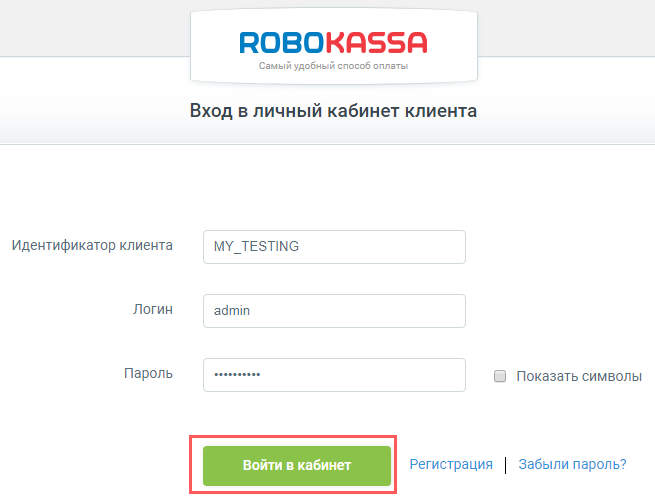
Task: Open the Забыли пароль? link
Action: click(572, 464)
